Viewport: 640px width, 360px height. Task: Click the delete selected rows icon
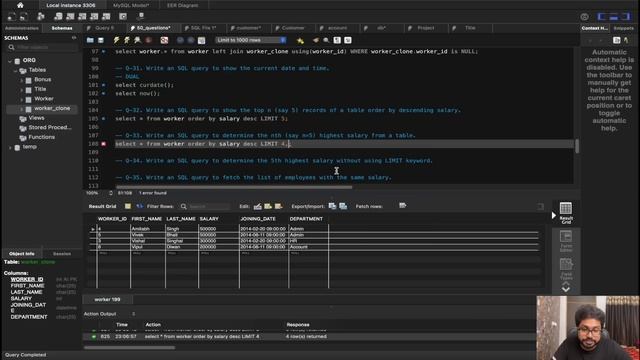(x=278, y=207)
